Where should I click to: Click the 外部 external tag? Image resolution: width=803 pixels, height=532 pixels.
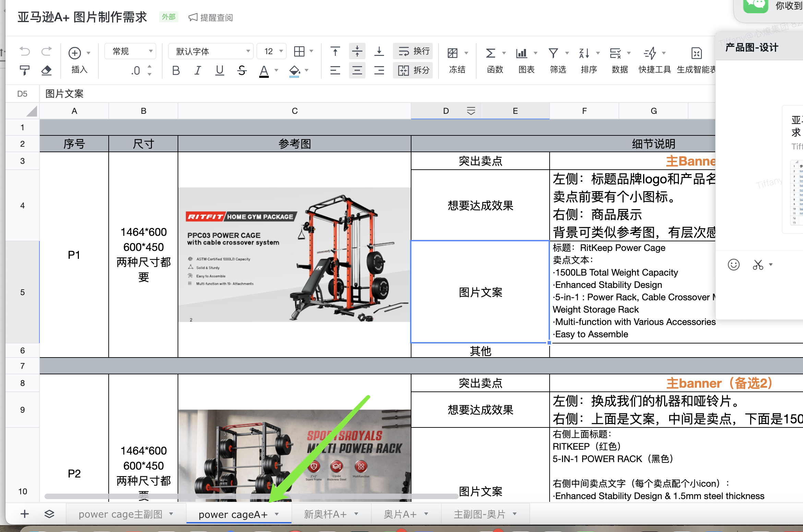coord(169,17)
